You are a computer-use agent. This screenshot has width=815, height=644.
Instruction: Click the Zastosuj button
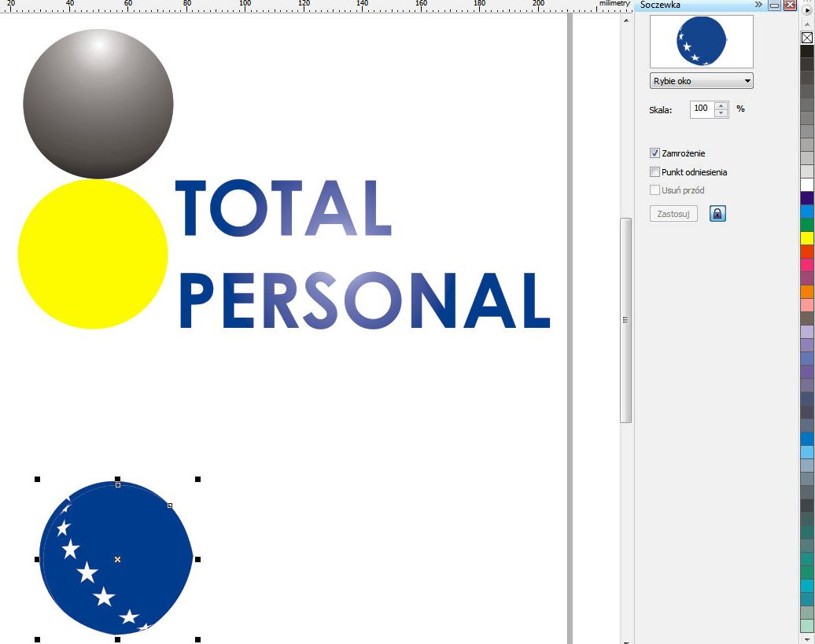point(673,213)
